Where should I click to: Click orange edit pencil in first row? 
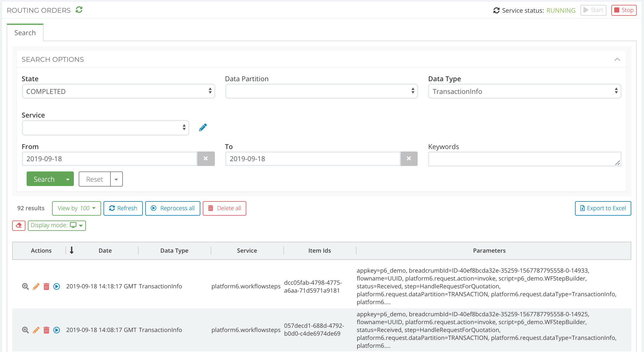[36, 286]
